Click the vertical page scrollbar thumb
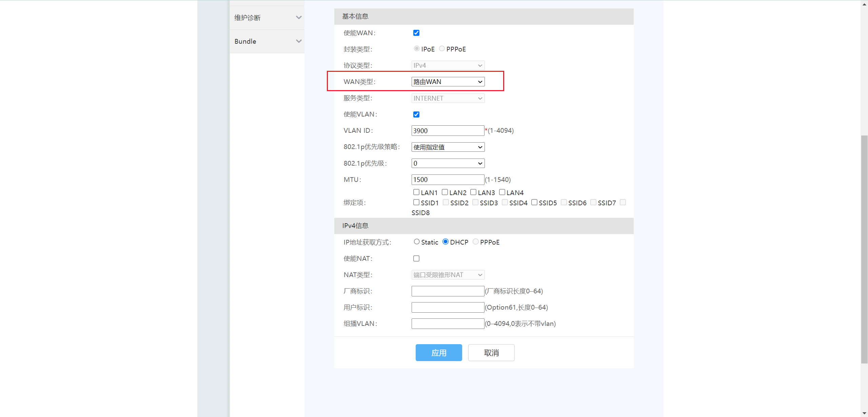The image size is (868, 417). tap(864, 249)
